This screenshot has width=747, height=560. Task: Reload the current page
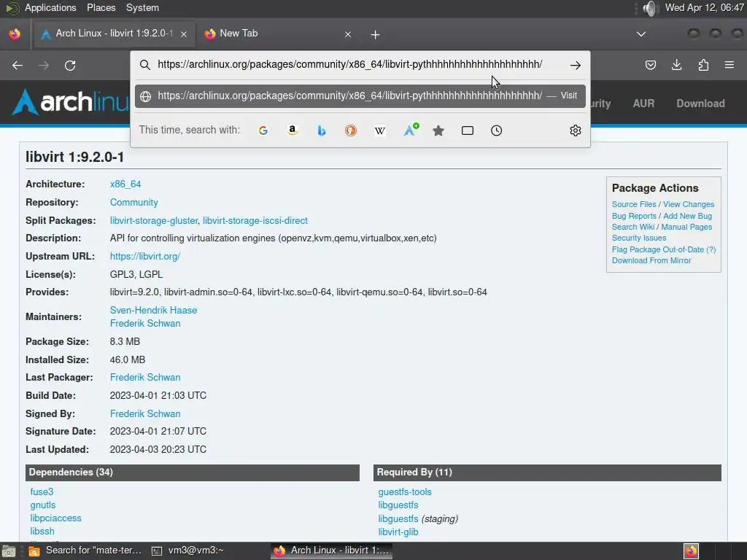70,65
